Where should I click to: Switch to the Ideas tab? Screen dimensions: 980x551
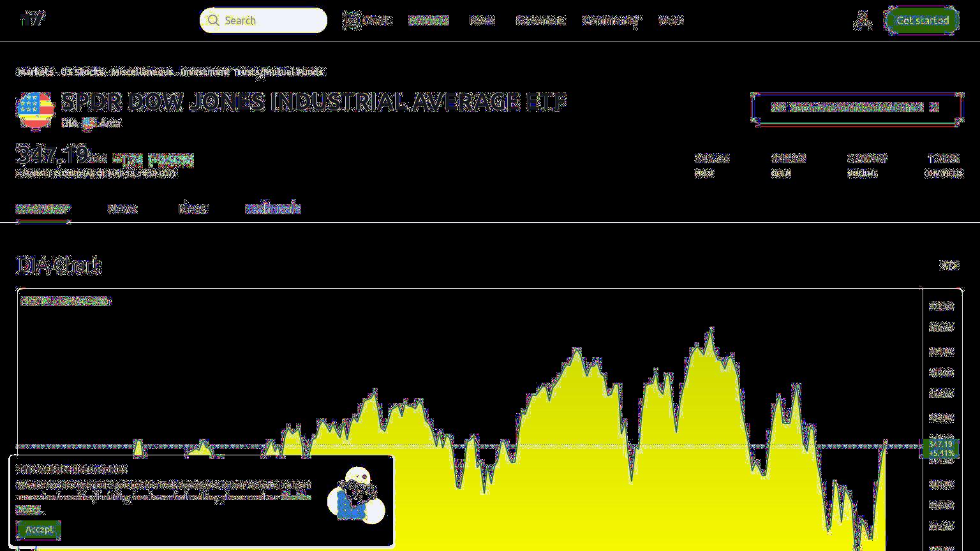[193, 209]
